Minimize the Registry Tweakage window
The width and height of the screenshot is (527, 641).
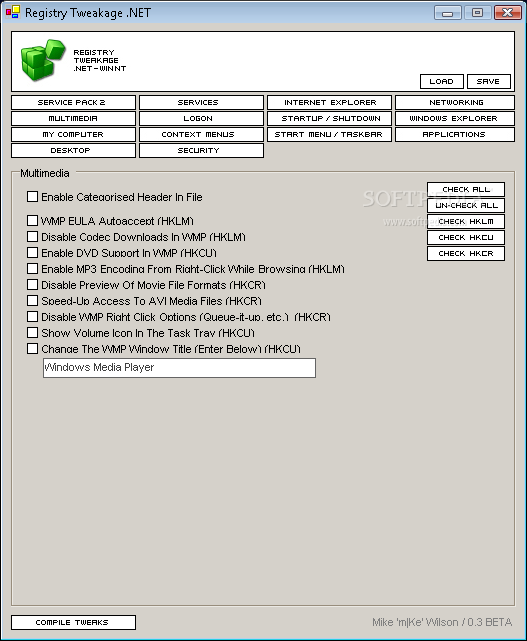448,13
